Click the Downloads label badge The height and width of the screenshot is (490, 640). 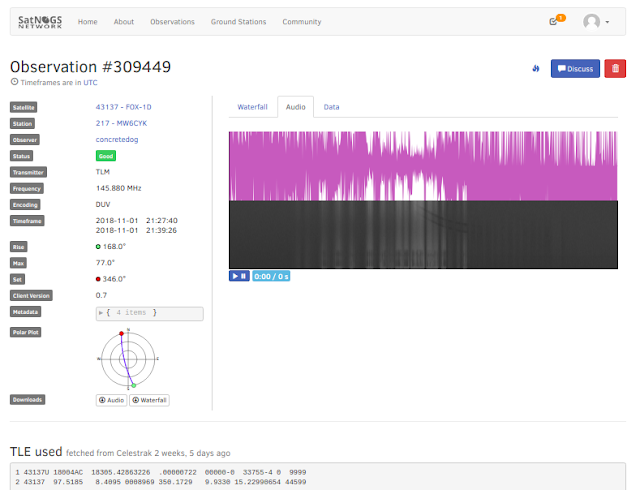click(27, 400)
